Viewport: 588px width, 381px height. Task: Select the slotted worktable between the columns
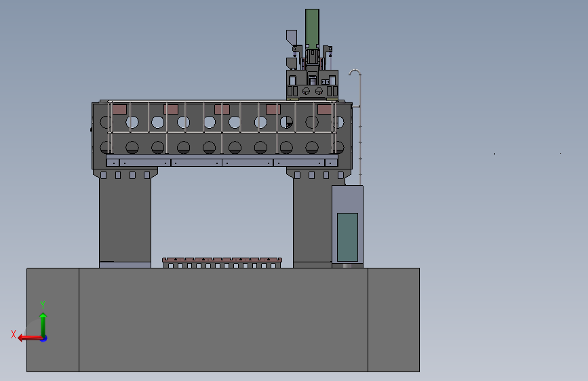coord(222,262)
